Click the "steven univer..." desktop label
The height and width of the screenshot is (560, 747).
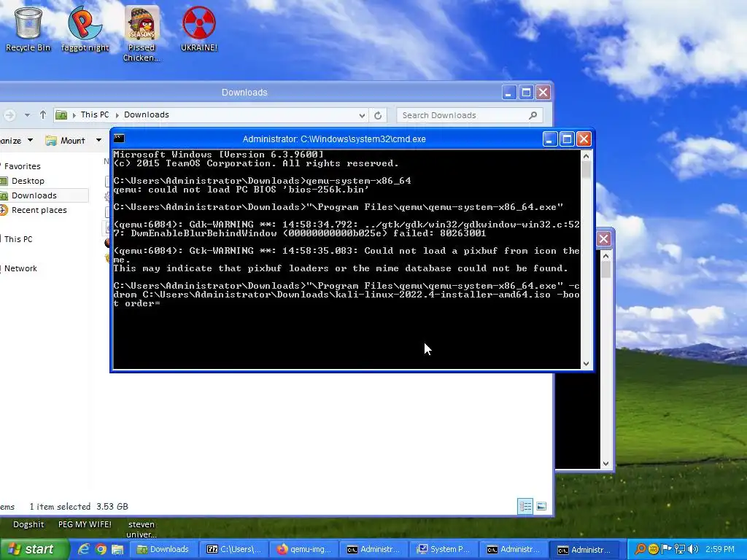142,529
